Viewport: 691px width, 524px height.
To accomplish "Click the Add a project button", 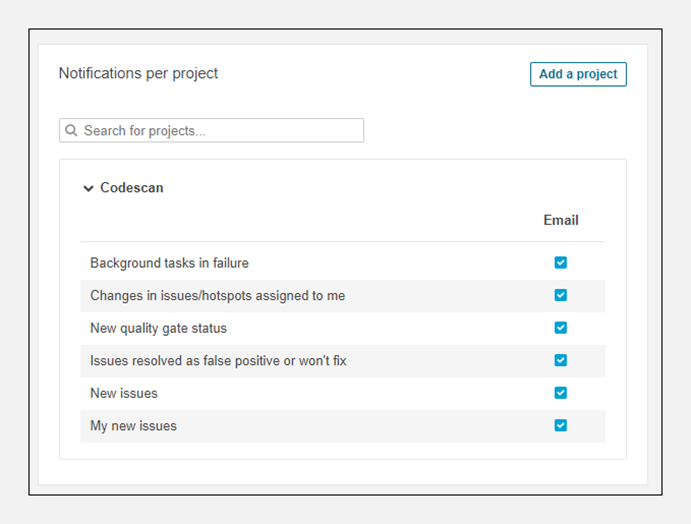I will click(x=578, y=74).
